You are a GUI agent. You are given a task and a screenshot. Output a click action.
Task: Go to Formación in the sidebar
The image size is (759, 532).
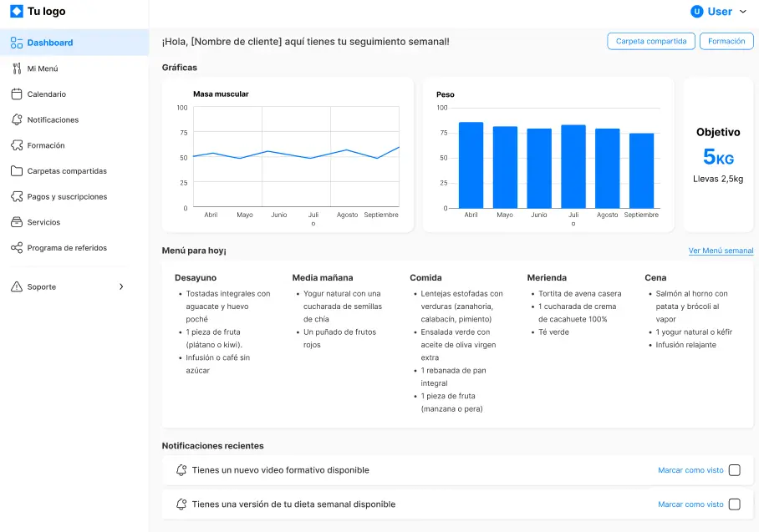tap(46, 145)
